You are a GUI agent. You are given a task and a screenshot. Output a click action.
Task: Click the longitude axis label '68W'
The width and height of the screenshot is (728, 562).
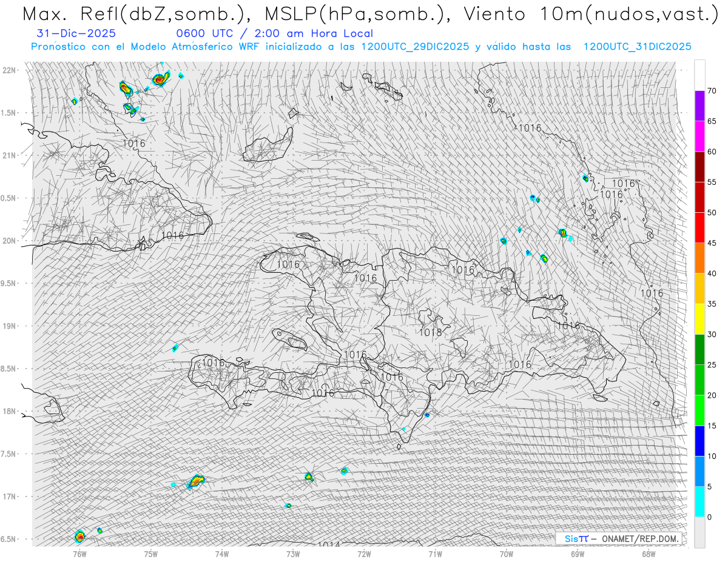pos(649,554)
